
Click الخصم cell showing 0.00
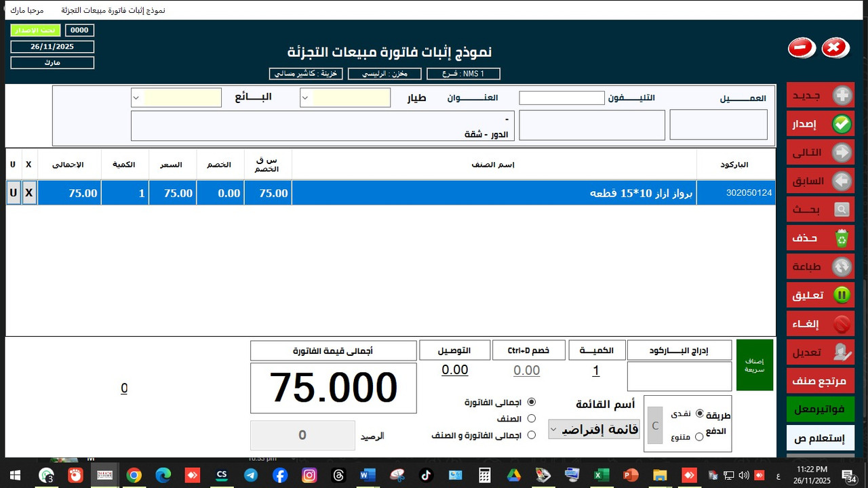click(x=220, y=193)
